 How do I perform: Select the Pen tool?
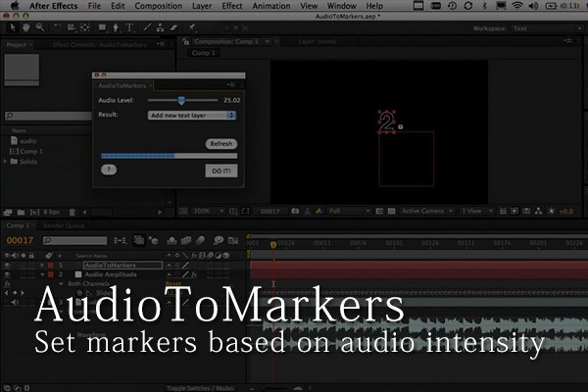point(116,27)
